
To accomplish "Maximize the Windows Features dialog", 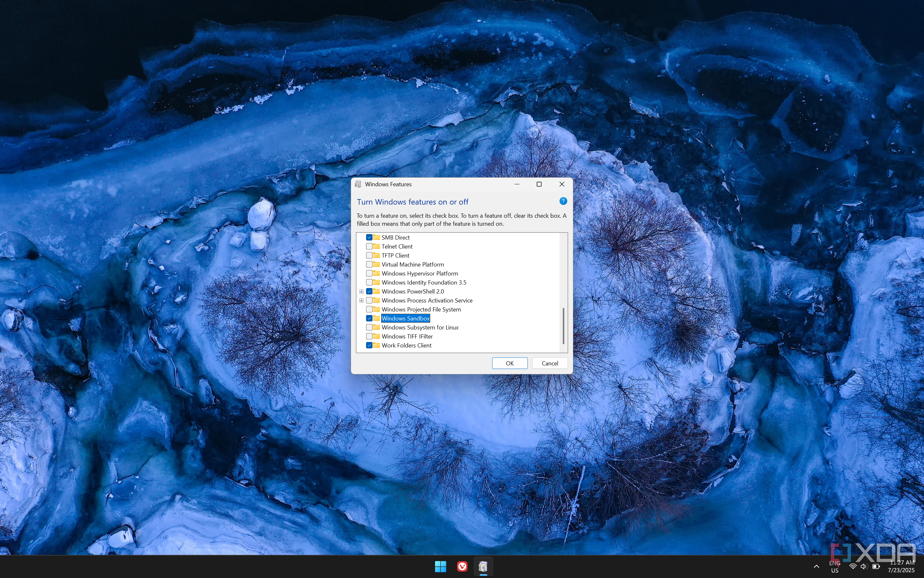I will pyautogui.click(x=539, y=184).
